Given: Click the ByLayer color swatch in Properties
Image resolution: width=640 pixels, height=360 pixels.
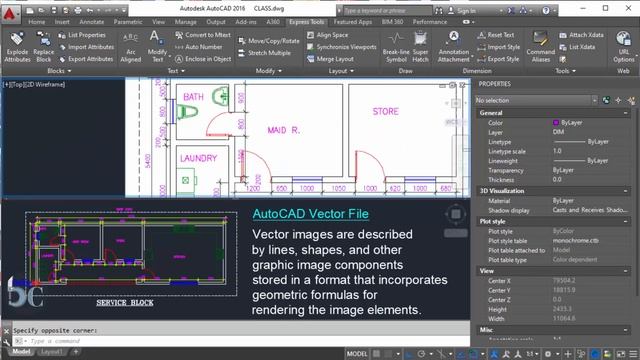Looking at the screenshot, I should [x=556, y=122].
